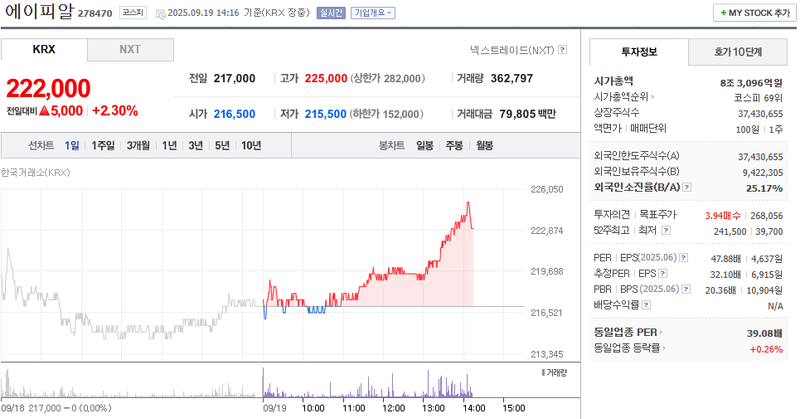Click the 거래량 volume chart legend
This screenshot has height=419, width=800.
pos(554,373)
